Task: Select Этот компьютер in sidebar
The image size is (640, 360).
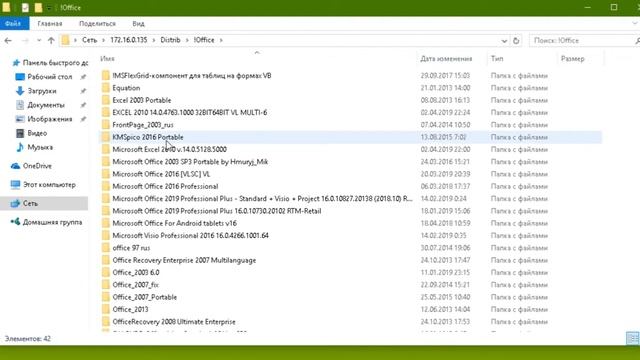Action: pos(49,185)
